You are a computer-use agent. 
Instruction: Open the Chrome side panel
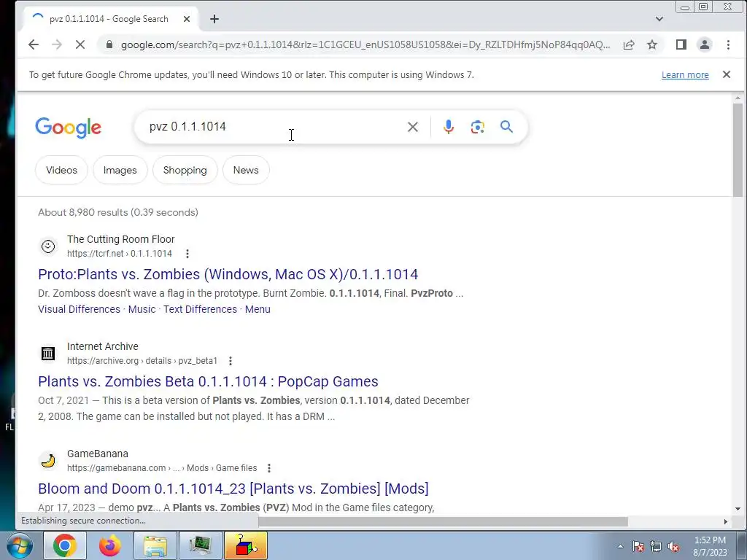681,44
